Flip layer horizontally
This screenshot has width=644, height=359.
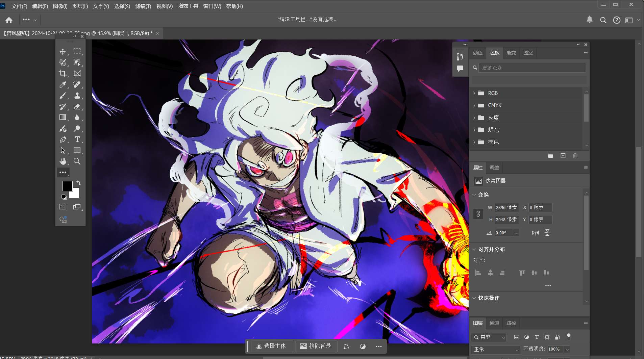click(535, 233)
